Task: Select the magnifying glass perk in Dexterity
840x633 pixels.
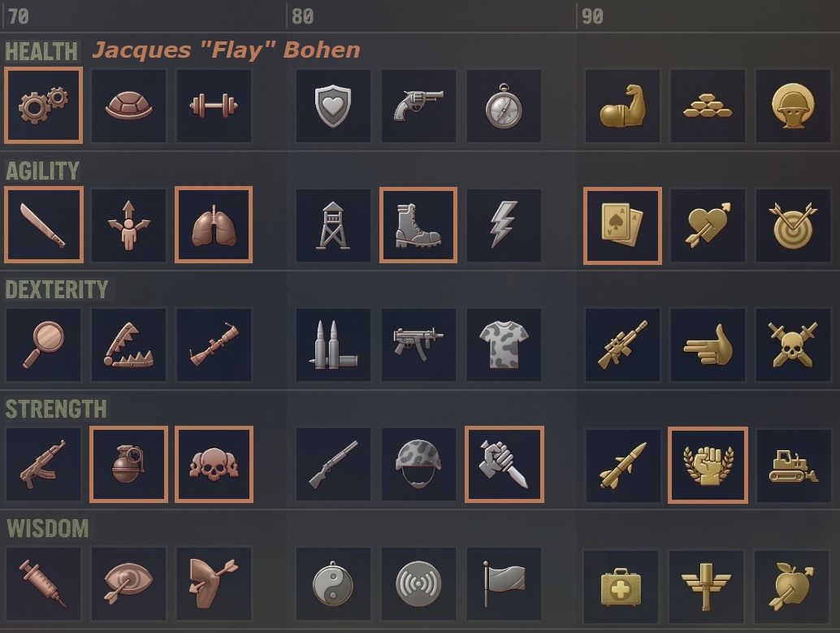Action: (43, 345)
